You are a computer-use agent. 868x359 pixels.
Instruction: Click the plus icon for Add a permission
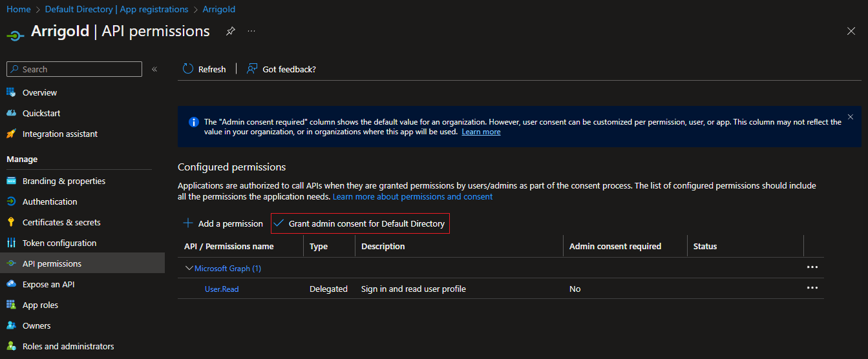pyautogui.click(x=188, y=223)
